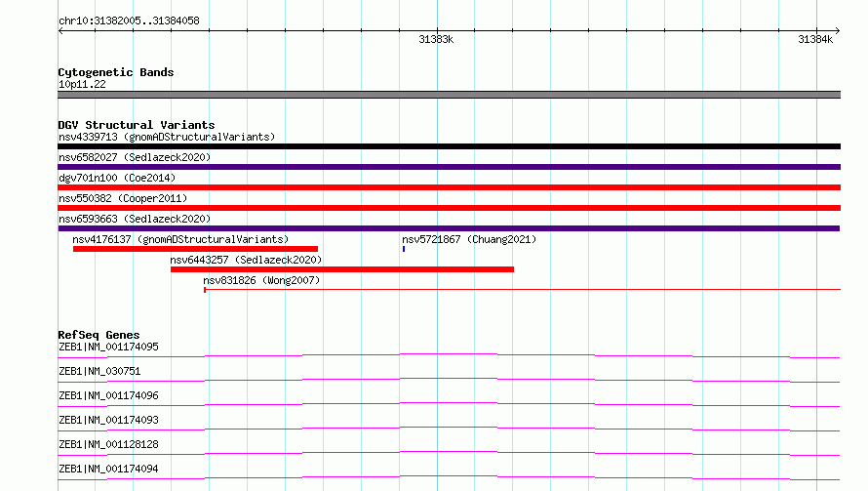Click the red dgv701n100 variant bar
The image size is (868, 491).
tap(449, 187)
